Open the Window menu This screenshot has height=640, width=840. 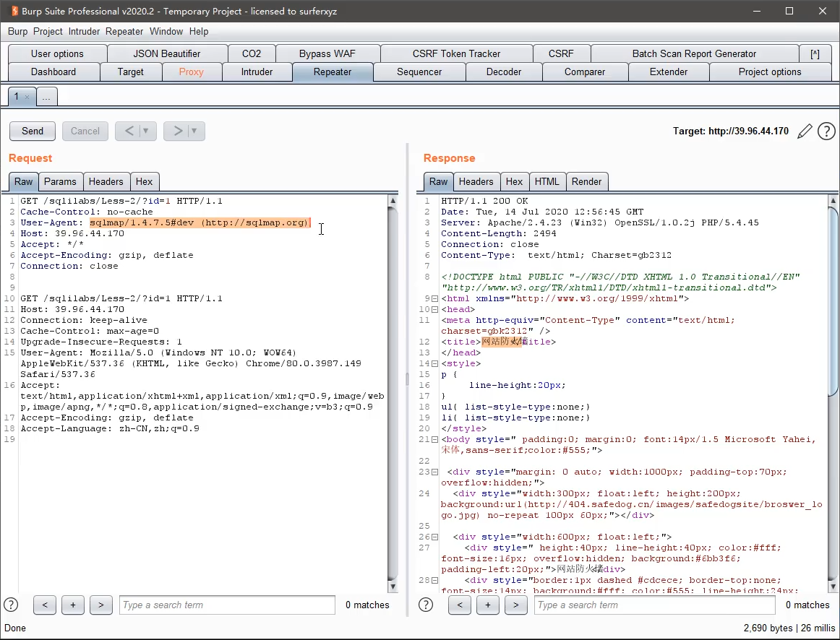click(166, 32)
